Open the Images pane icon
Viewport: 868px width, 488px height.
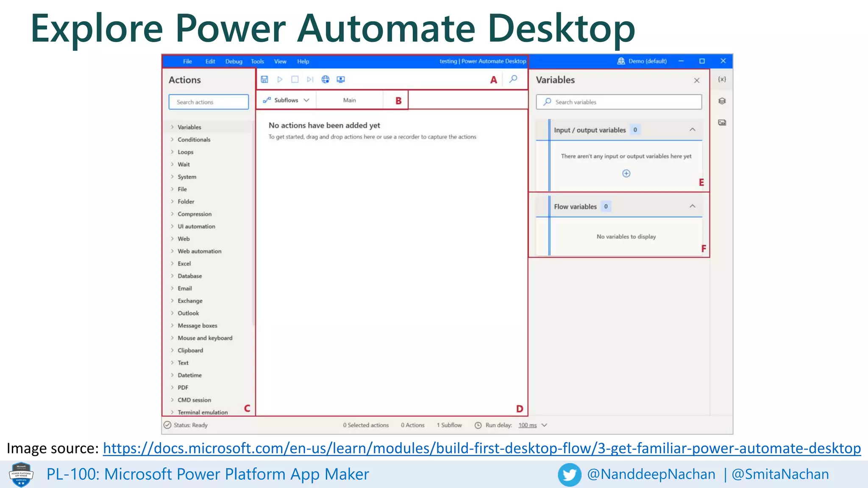point(722,122)
